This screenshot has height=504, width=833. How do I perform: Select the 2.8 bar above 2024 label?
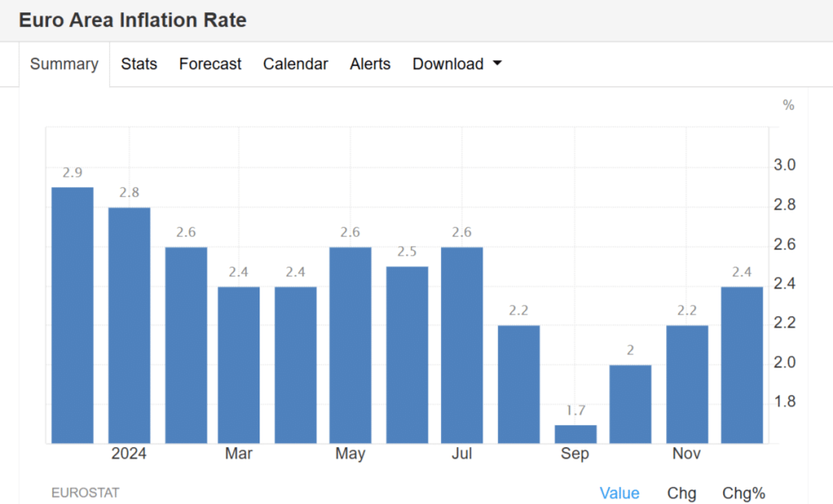(129, 325)
